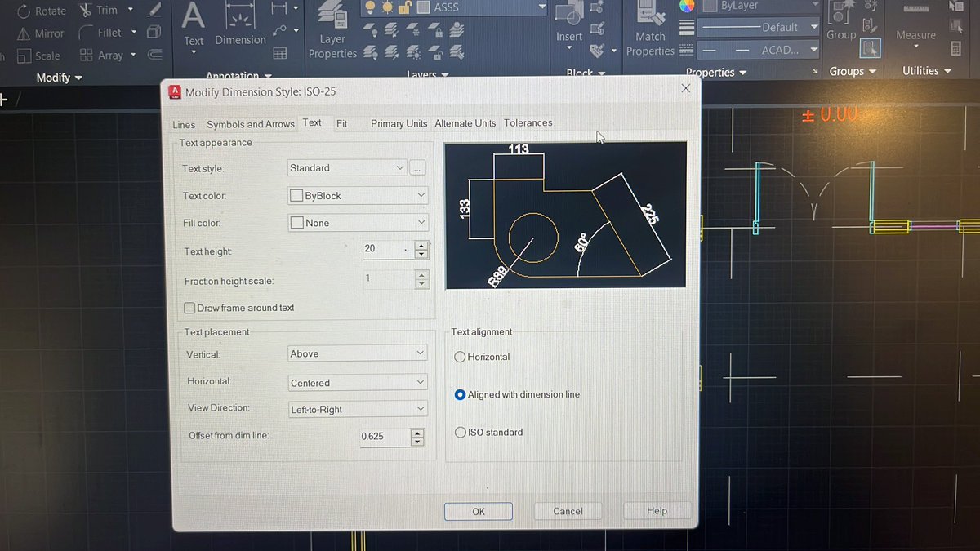Click the Match Properties icon

[650, 29]
